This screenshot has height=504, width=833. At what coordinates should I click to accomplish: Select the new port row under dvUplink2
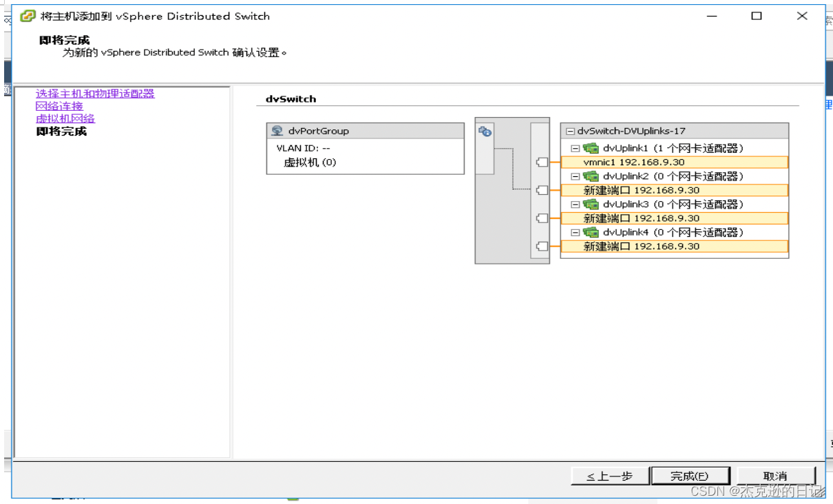[675, 191]
